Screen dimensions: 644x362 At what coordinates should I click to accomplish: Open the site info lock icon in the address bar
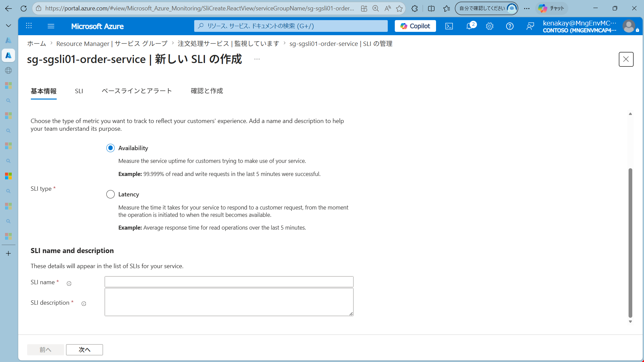39,8
